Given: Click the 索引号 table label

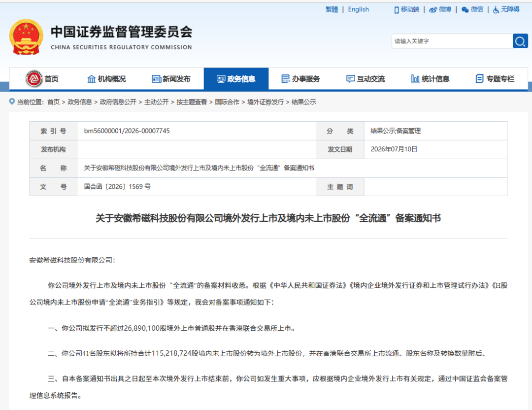Looking at the screenshot, I should [53, 131].
